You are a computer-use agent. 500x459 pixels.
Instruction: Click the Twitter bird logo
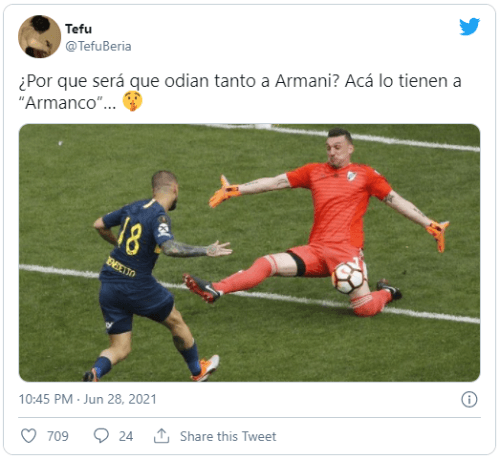point(469,26)
